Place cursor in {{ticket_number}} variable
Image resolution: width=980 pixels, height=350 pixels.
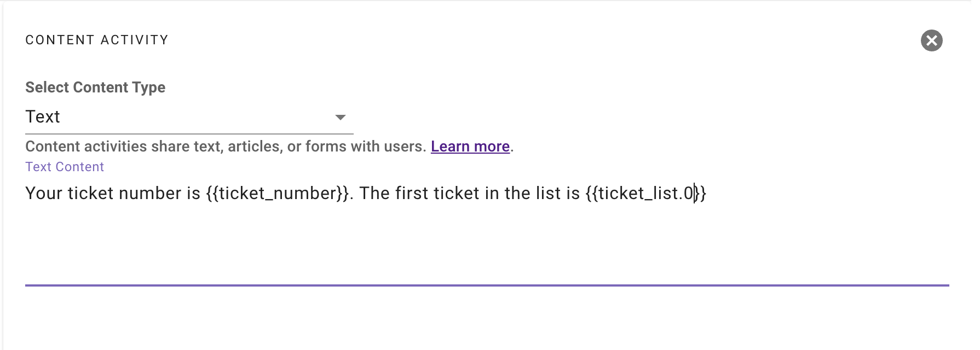(x=277, y=193)
